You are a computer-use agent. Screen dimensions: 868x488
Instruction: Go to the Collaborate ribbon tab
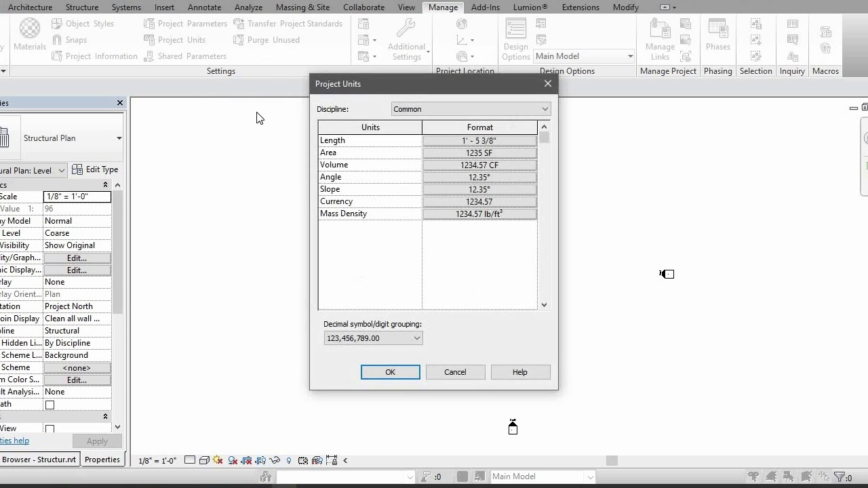coord(363,7)
